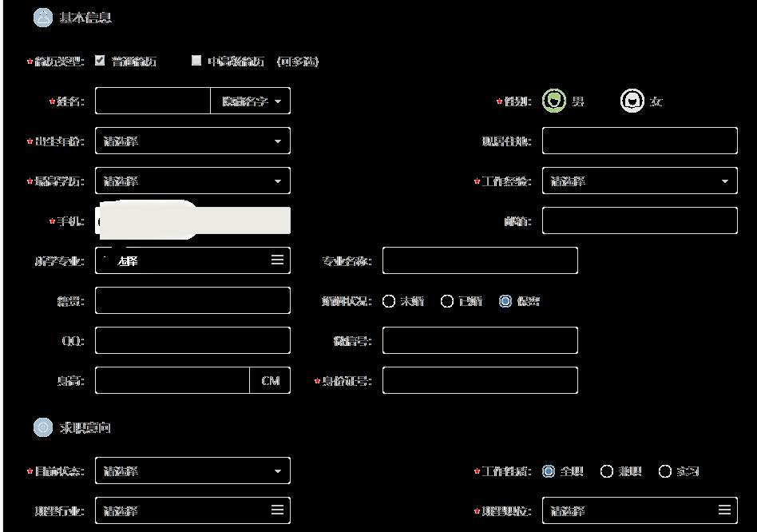The height and width of the screenshot is (532, 757).
Task: Click the list icon in 期望行业 field
Action: [x=277, y=510]
